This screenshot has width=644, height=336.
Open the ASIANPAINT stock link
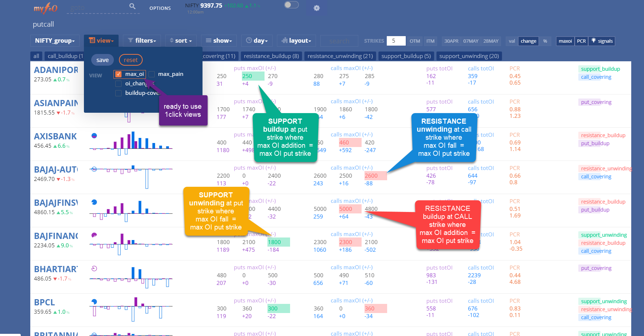click(x=56, y=103)
